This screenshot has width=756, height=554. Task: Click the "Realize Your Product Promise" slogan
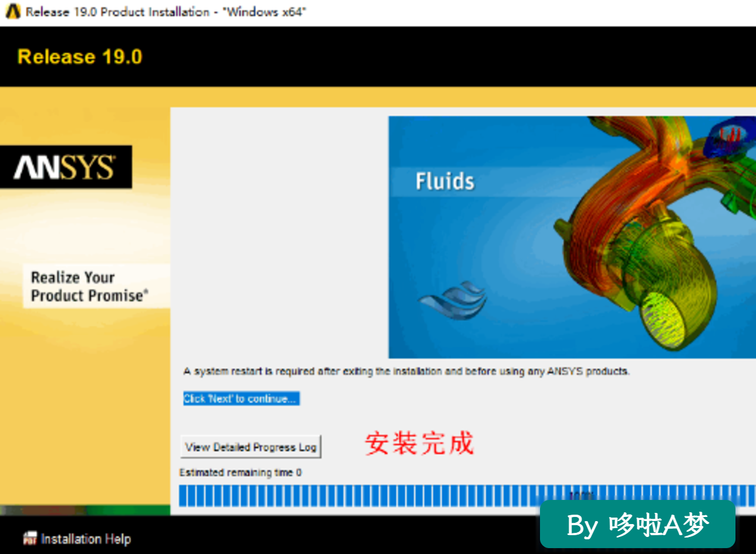[90, 286]
